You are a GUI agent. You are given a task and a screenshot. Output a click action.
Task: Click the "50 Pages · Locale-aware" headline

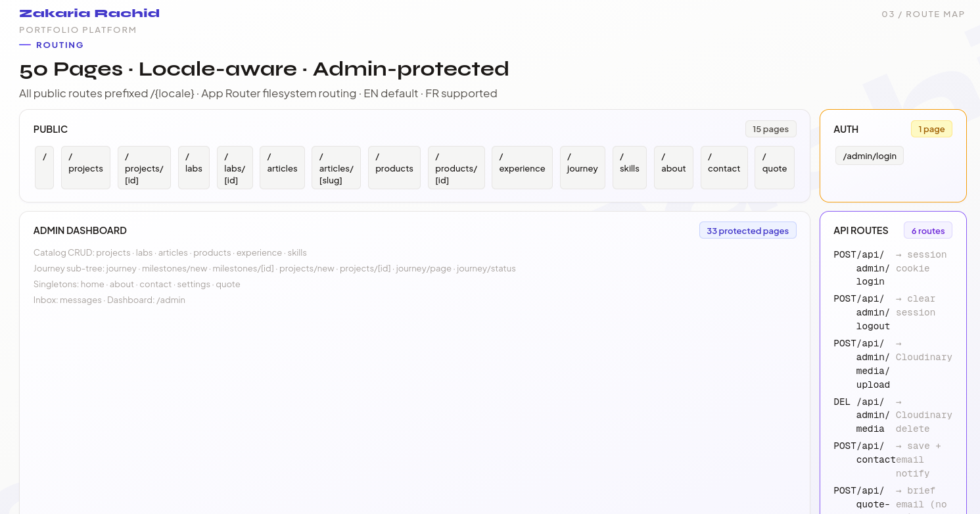264,69
